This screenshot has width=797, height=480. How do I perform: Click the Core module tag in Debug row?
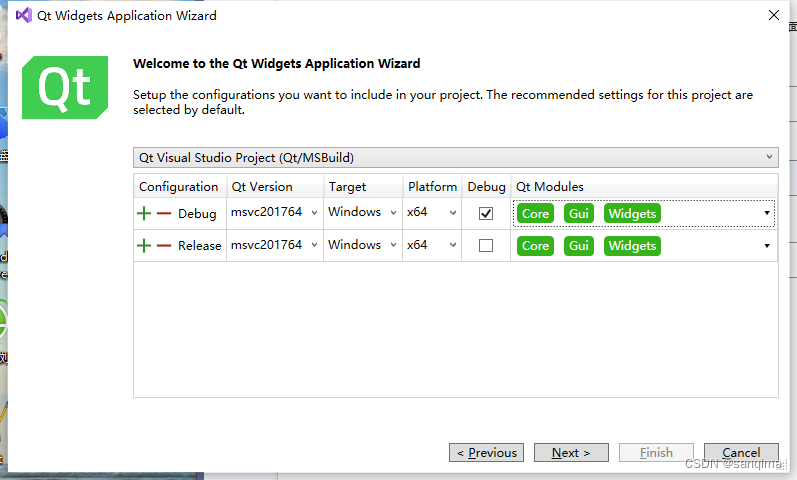(535, 214)
